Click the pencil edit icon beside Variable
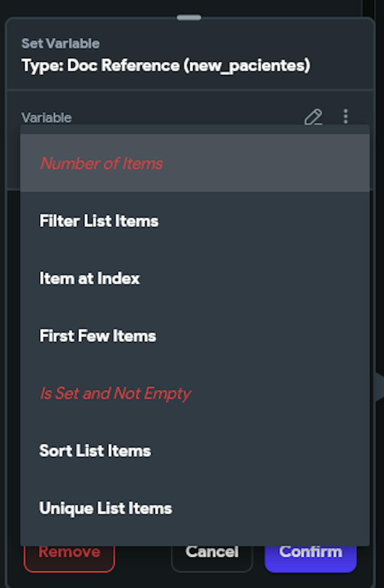384x588 pixels. click(313, 117)
